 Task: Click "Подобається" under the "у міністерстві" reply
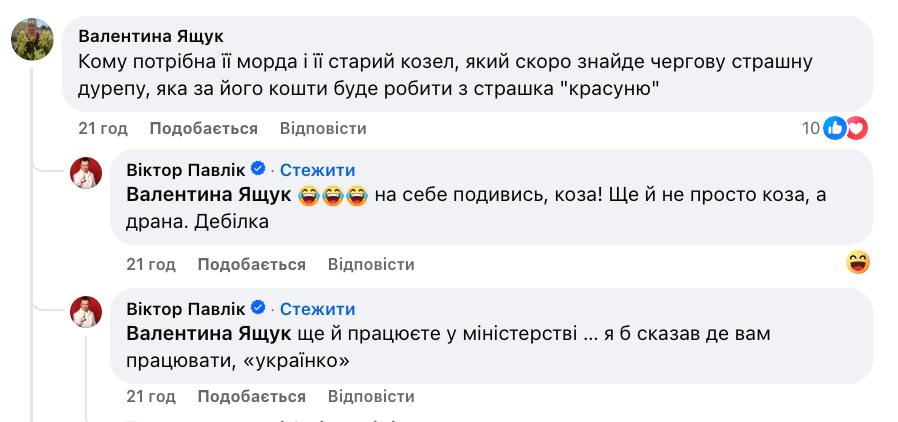tap(251, 397)
